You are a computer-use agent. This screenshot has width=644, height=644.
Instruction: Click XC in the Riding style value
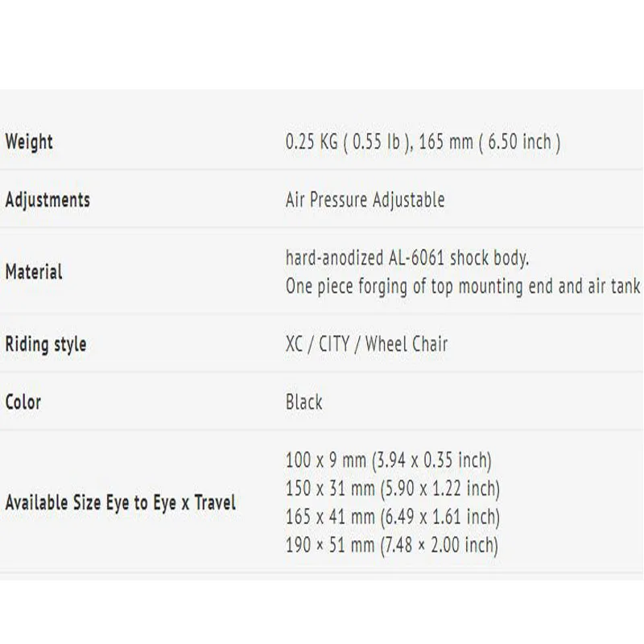pyautogui.click(x=294, y=345)
